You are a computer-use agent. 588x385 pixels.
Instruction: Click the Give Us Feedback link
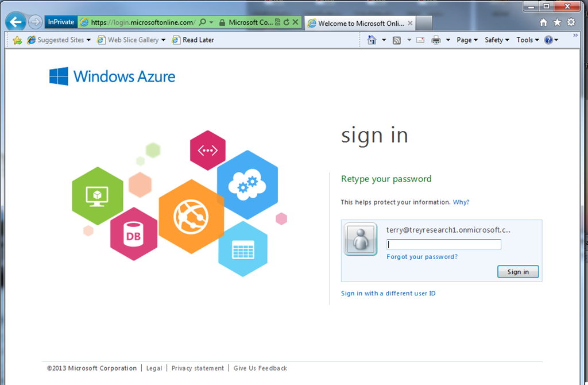coord(260,368)
